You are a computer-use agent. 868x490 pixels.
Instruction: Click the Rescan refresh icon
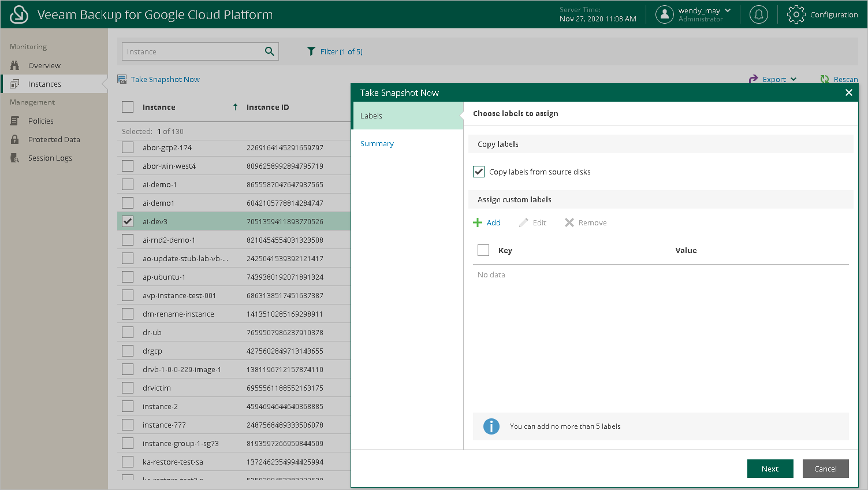[825, 79]
